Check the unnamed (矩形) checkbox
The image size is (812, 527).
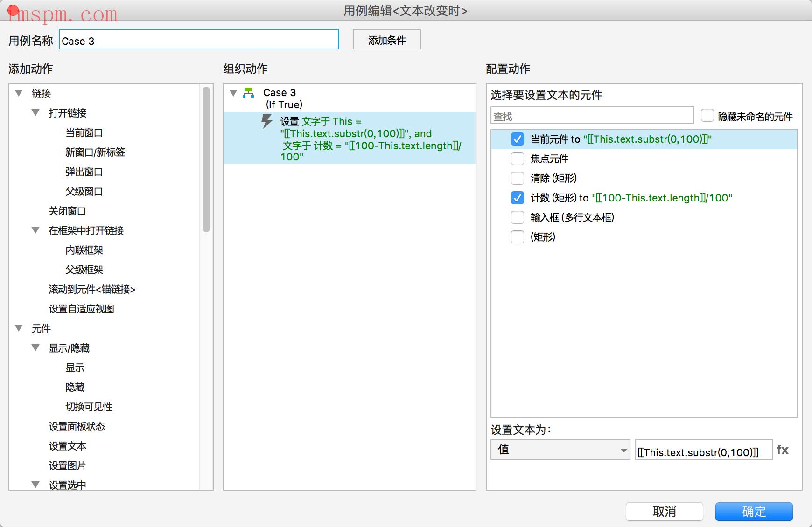pos(517,237)
